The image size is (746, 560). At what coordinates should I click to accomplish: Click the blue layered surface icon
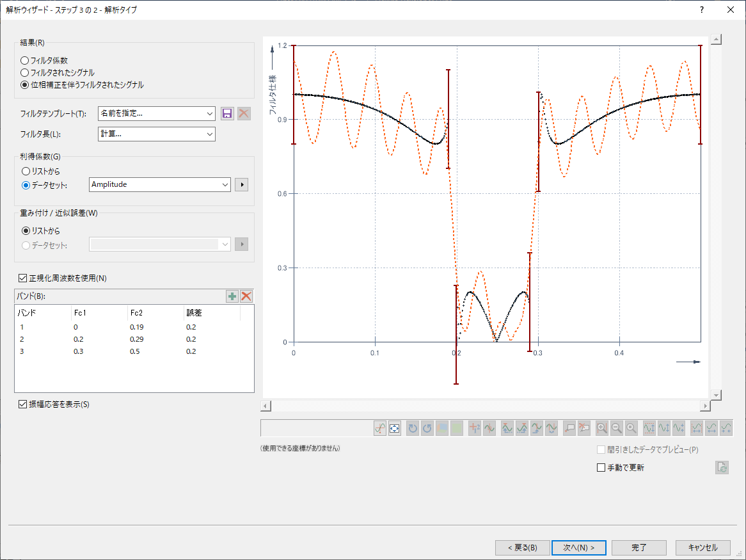(x=442, y=428)
